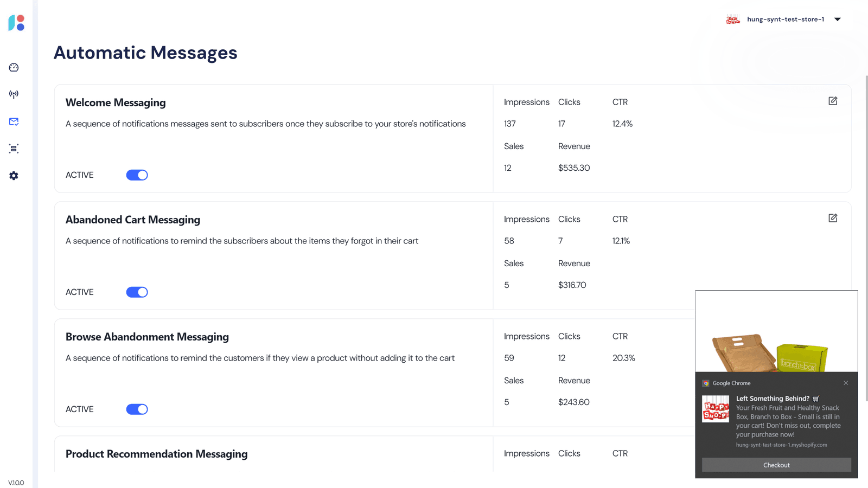Image resolution: width=868 pixels, height=488 pixels.
Task: Open the segments list icon in sidebar
Action: pyautogui.click(x=14, y=149)
